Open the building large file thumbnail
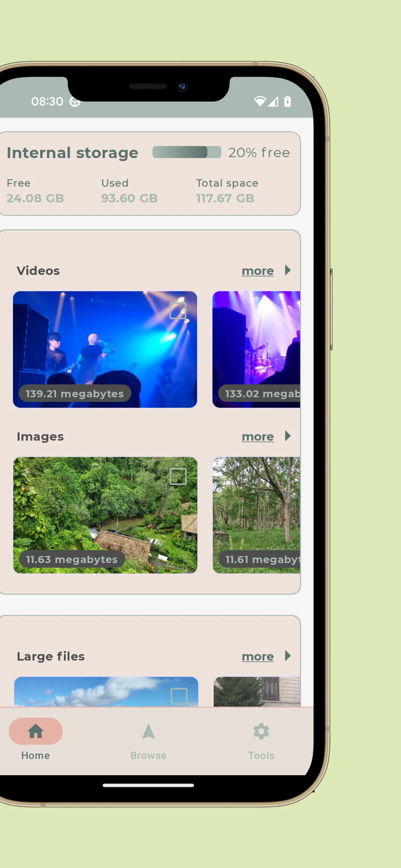This screenshot has height=868, width=401. (257, 691)
